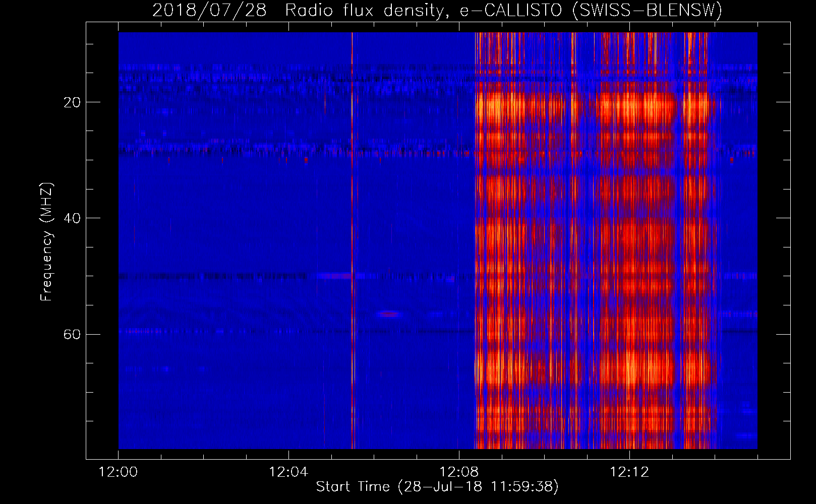The height and width of the screenshot is (504, 816).
Task: Click the '12:00' time tick label
Action: tap(118, 472)
